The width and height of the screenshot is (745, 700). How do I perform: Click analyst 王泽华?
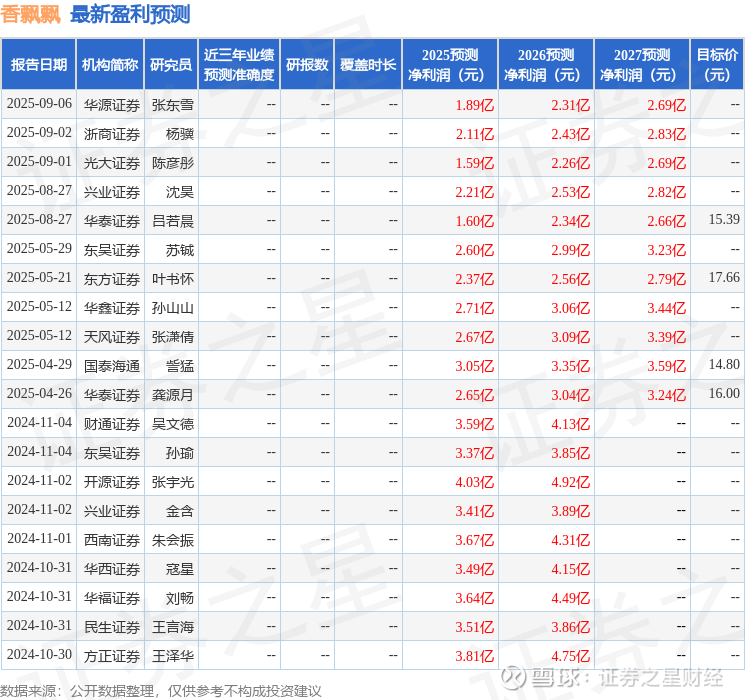tap(173, 656)
